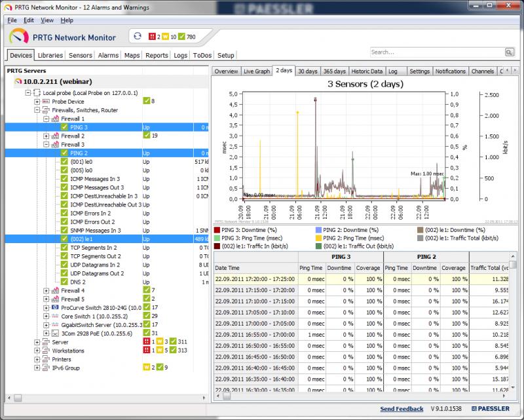Collapse the Firewalls, Switches, Router group
Screen dimensions: 524x420
point(37,110)
